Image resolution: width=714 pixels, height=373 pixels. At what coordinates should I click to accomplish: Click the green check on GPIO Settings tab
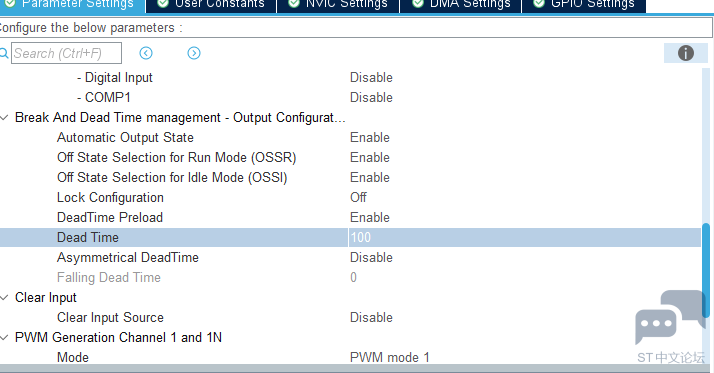pyautogui.click(x=539, y=4)
